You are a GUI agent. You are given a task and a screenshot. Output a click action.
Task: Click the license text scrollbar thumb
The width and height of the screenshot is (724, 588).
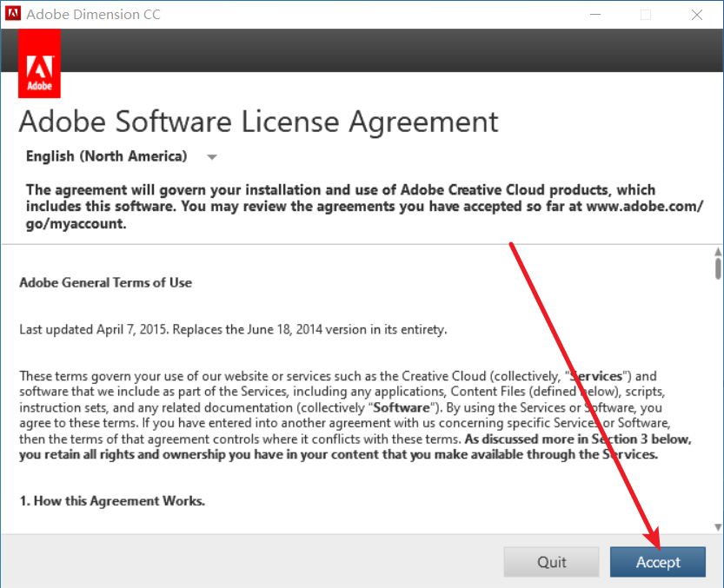tap(718, 268)
